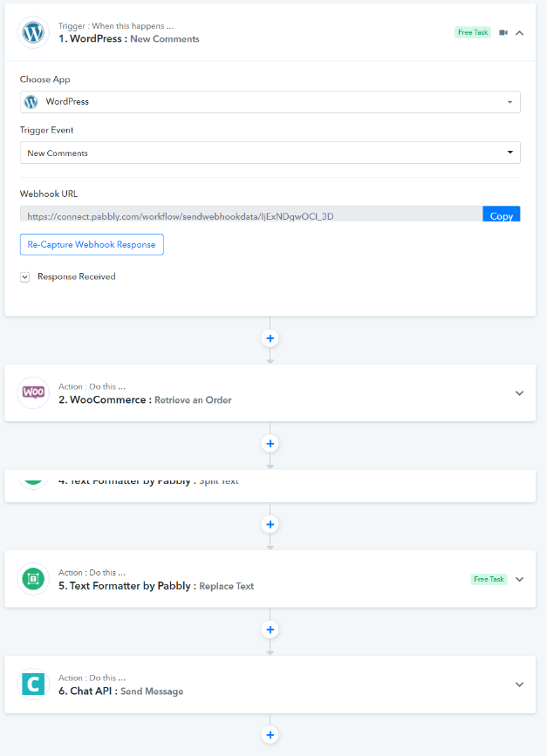Expand the Chat API Send Message step
Screen dimensions: 547x756
(519, 684)
